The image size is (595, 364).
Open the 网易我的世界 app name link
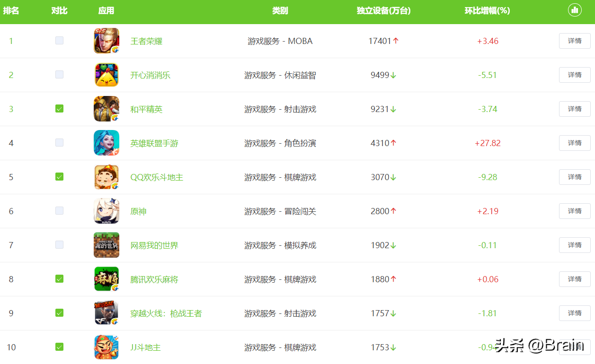[154, 245]
